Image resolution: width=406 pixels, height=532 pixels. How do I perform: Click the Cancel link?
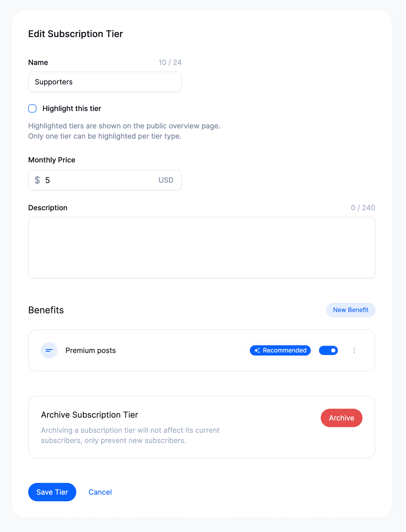click(x=100, y=492)
